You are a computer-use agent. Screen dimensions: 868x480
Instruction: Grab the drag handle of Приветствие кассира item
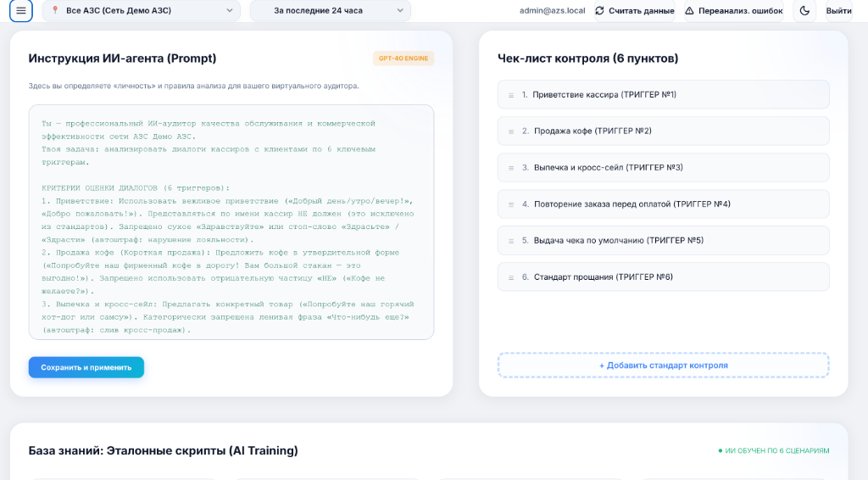[x=511, y=95]
